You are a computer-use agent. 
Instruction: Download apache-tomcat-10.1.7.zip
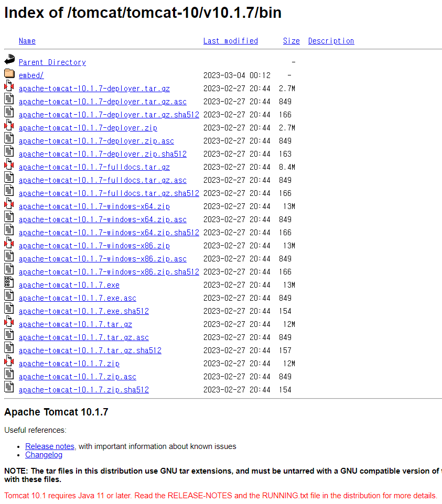69,364
